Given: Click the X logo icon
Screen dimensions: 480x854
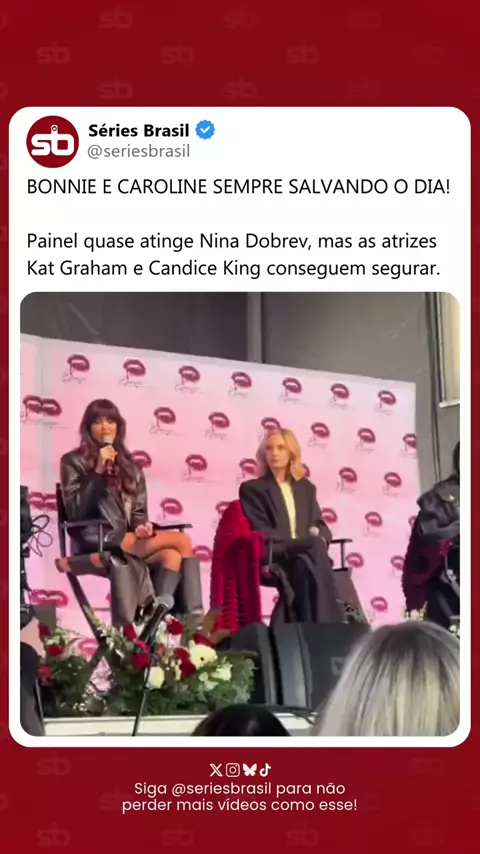Looking at the screenshot, I should (216, 770).
